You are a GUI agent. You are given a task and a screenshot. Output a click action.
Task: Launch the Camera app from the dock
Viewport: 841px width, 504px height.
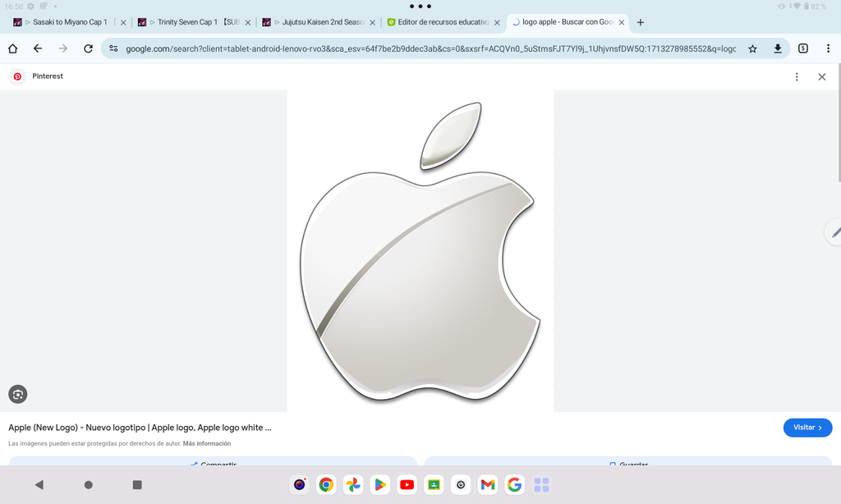tap(299, 484)
